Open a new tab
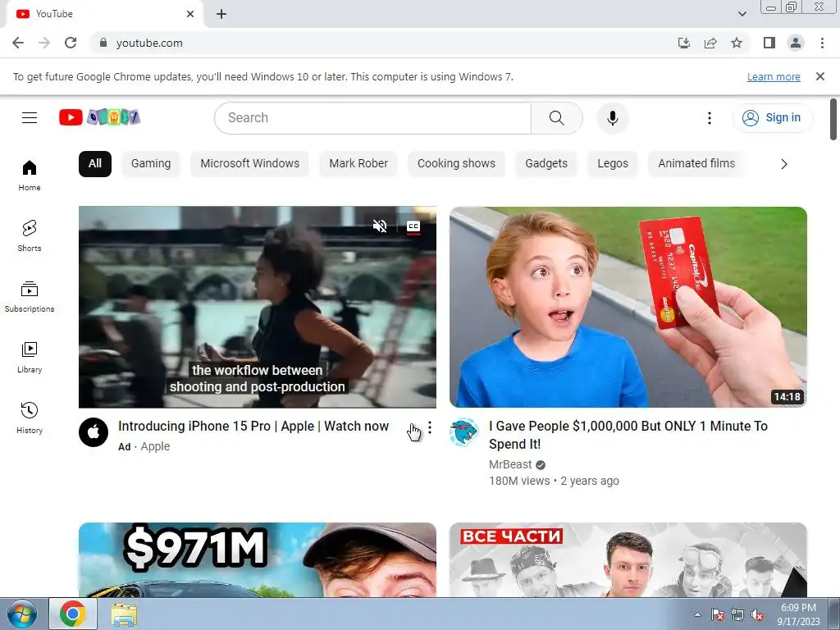Image resolution: width=840 pixels, height=630 pixels. tap(221, 14)
